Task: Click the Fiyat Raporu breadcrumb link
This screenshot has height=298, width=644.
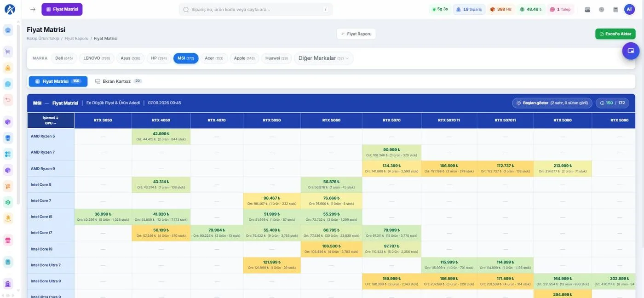Action: click(76, 39)
